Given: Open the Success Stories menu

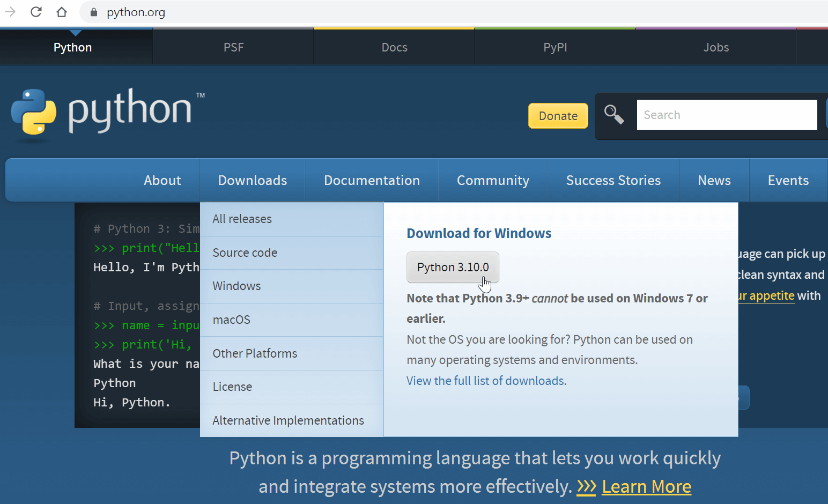Looking at the screenshot, I should tap(613, 180).
